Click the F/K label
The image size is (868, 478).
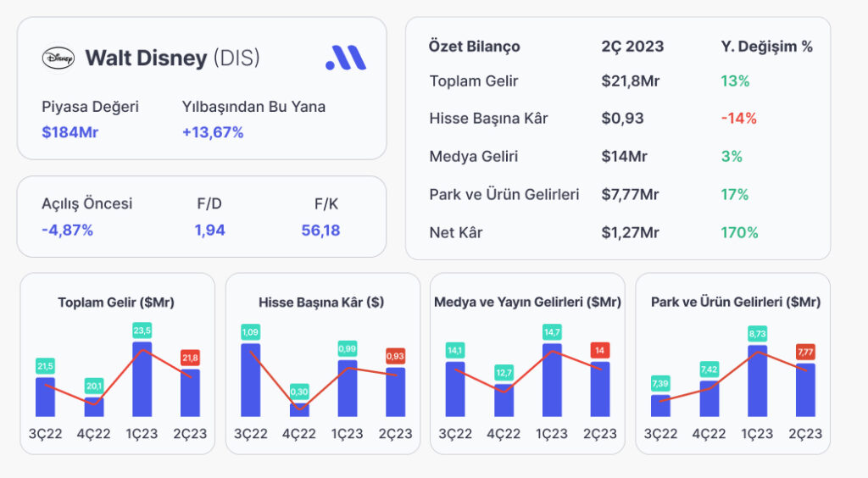(326, 203)
